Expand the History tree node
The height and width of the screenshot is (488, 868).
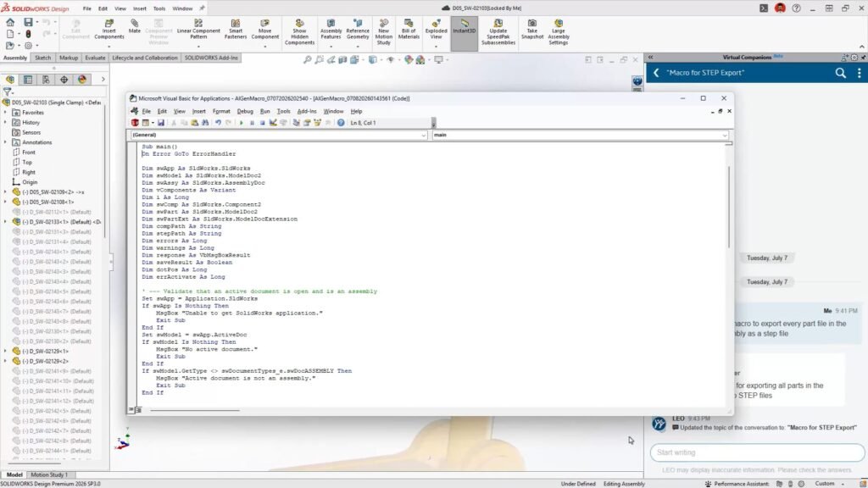pyautogui.click(x=6, y=122)
